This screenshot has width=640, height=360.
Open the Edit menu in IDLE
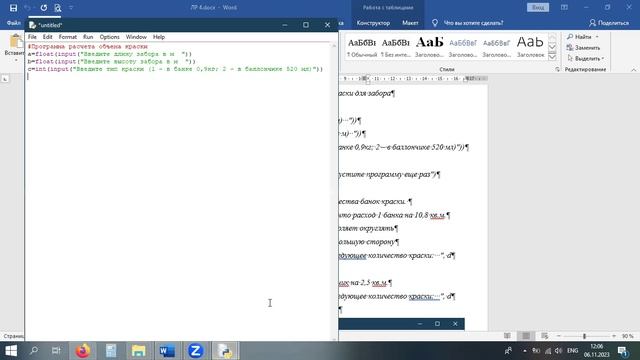(47, 37)
